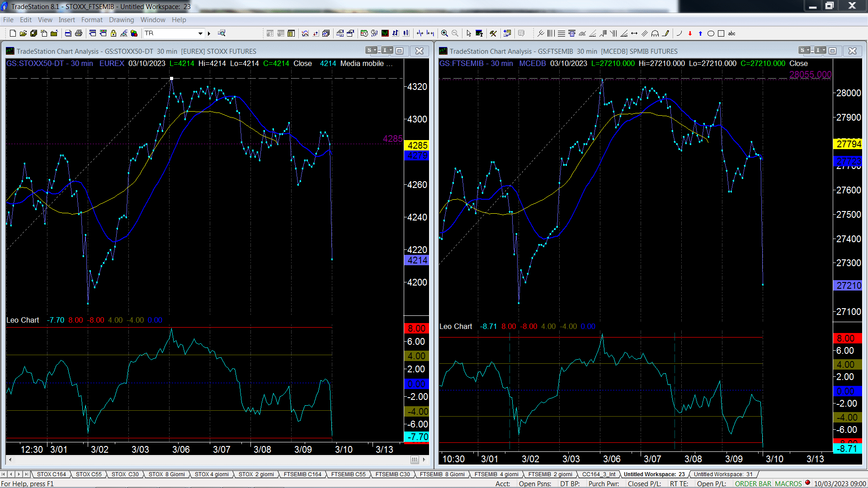Image resolution: width=868 pixels, height=488 pixels.
Task: Select the horizontal lines drawing tool
Action: pyautogui.click(x=561, y=33)
